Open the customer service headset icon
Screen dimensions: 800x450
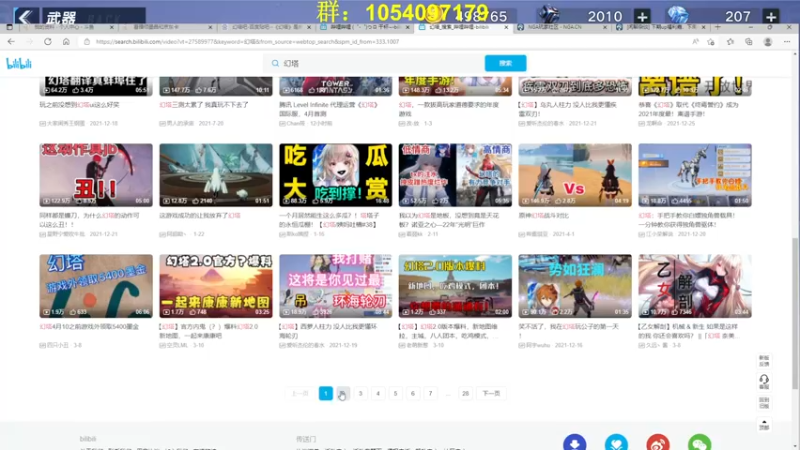pyautogui.click(x=764, y=381)
